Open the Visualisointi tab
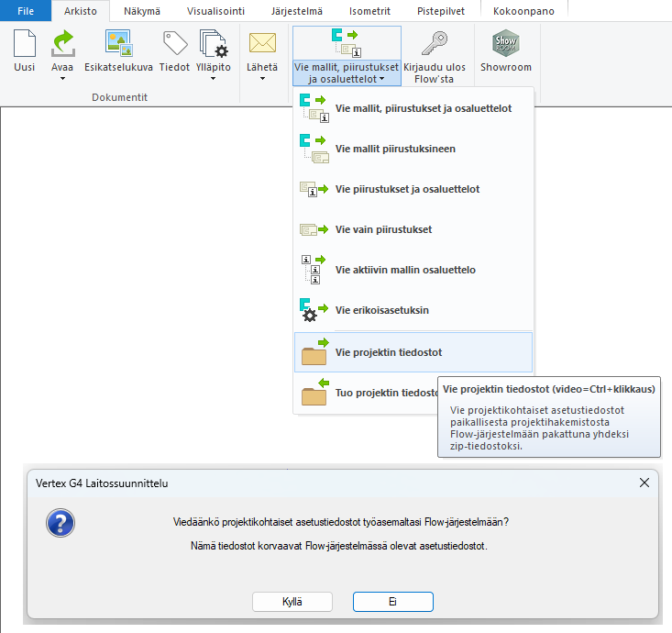Viewport: 672px width, 633px height. [215, 11]
